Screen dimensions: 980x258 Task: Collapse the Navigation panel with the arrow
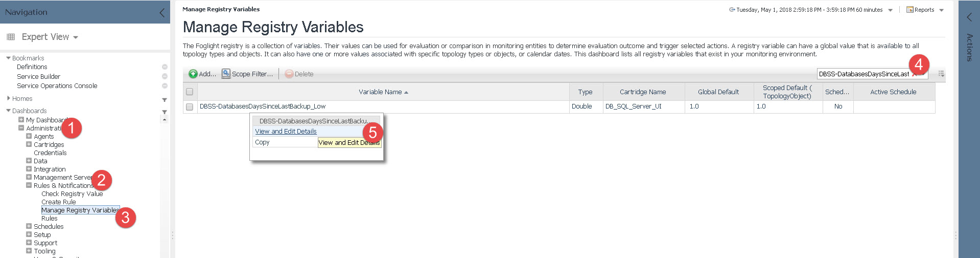162,13
